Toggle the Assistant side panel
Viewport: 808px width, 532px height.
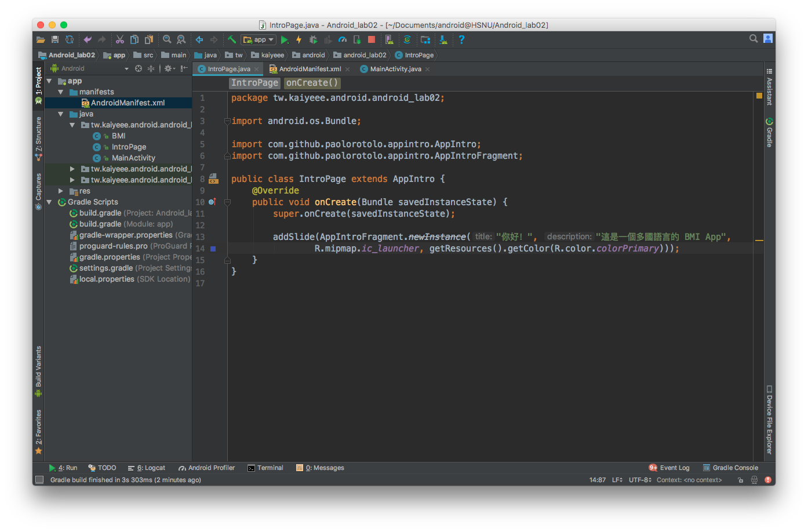pyautogui.click(x=769, y=87)
